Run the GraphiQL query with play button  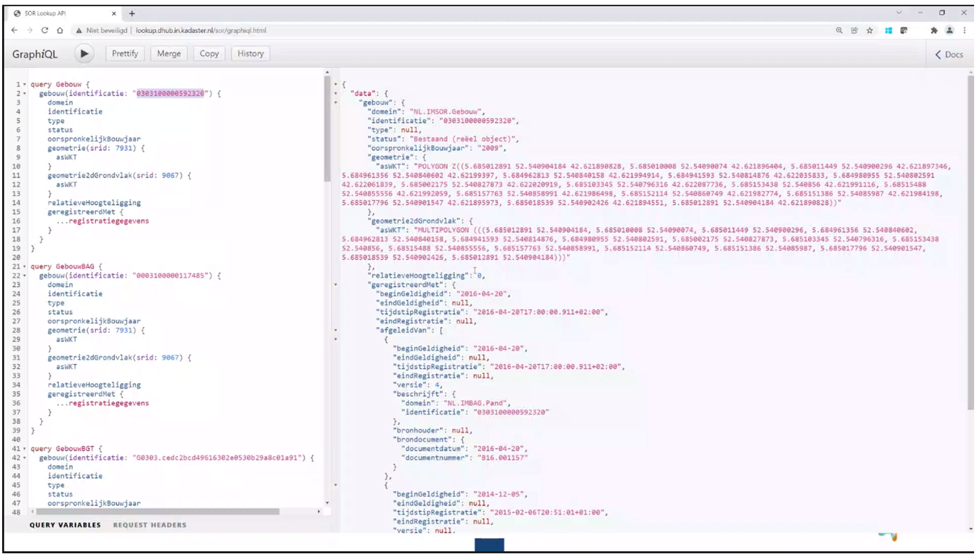[x=84, y=54]
